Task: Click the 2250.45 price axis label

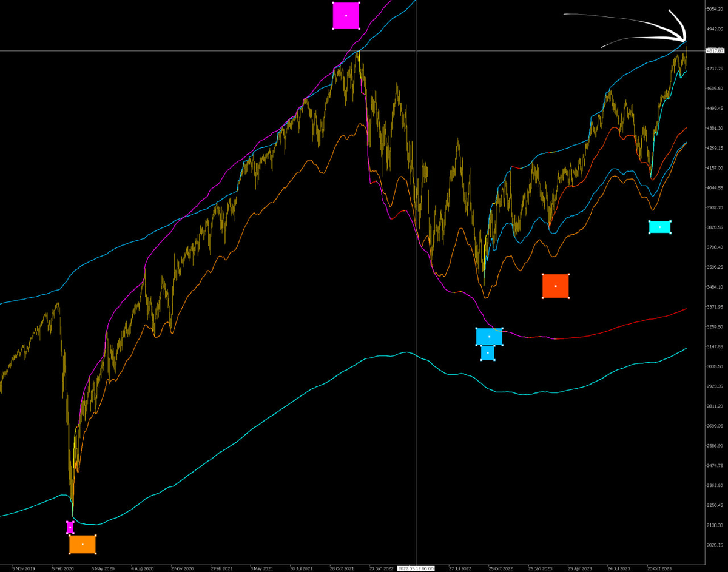Action: click(716, 505)
